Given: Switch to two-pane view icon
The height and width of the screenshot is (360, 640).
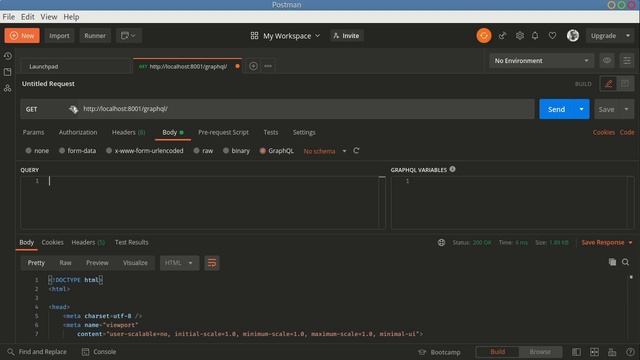Looking at the screenshot, I should coord(594,352).
